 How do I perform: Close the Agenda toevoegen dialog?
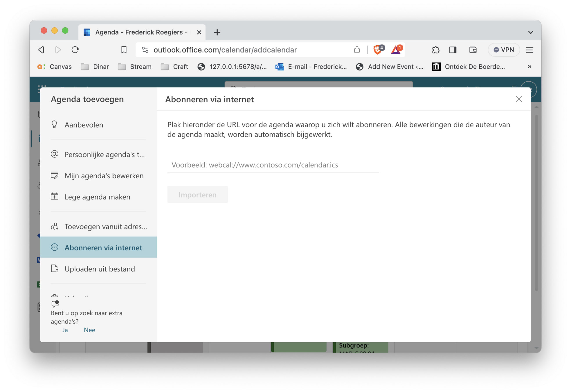click(519, 99)
